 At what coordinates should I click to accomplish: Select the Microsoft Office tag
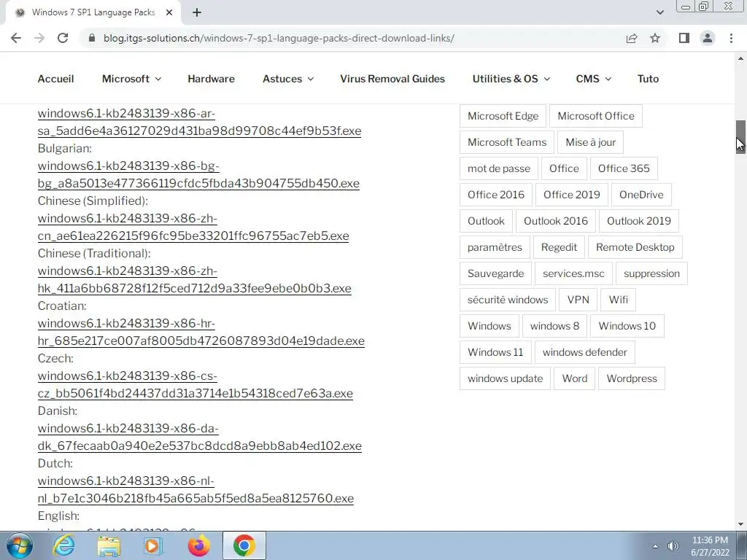pyautogui.click(x=595, y=116)
